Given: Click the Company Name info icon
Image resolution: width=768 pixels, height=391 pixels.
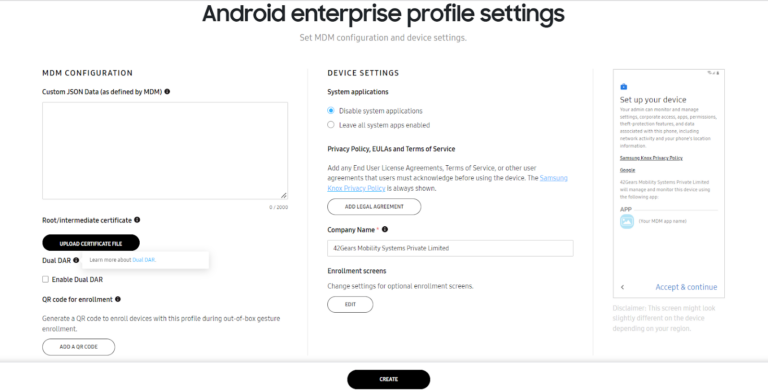Looking at the screenshot, I should coord(385,229).
